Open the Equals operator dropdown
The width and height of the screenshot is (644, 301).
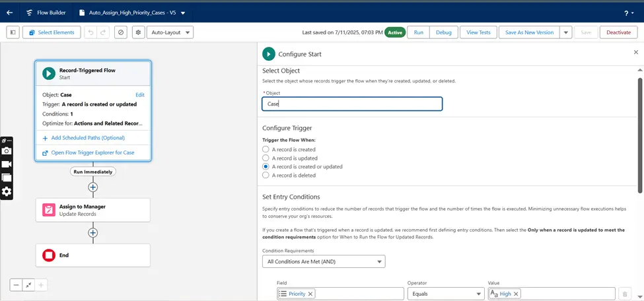[x=446, y=294]
